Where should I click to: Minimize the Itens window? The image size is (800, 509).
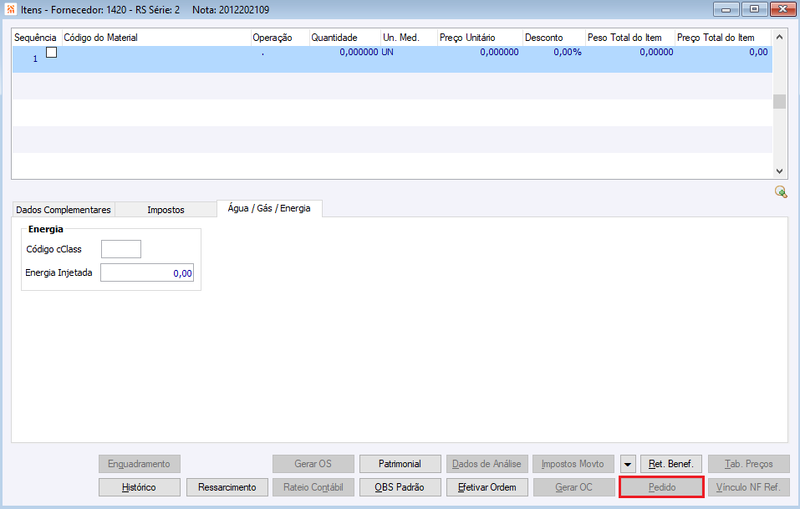pyautogui.click(x=726, y=9)
